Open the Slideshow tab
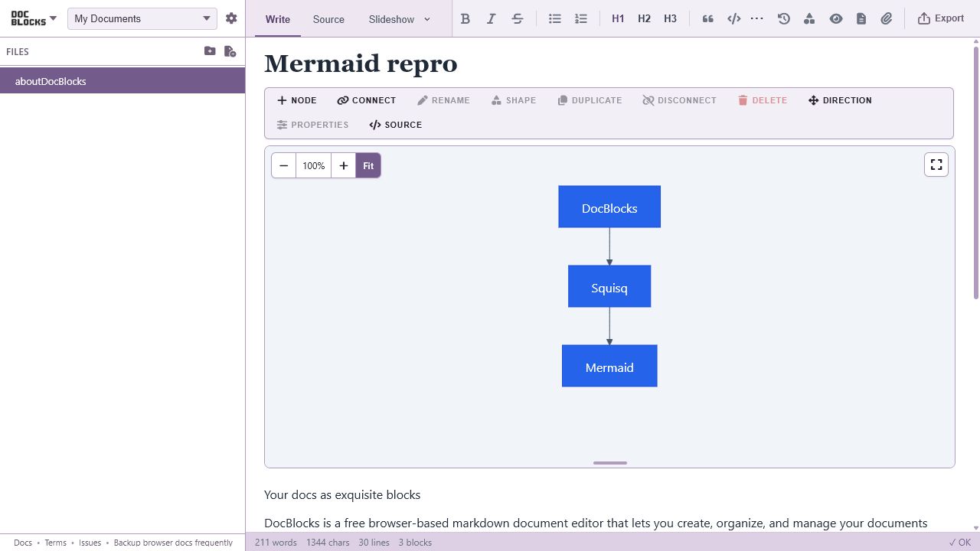The height and width of the screenshot is (551, 980). point(391,19)
